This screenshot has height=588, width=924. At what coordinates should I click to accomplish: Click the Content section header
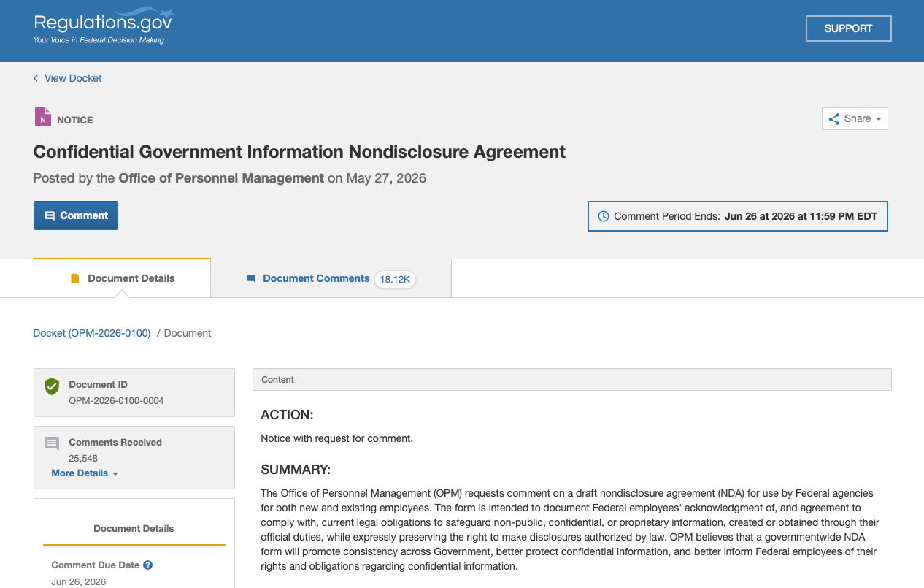572,380
